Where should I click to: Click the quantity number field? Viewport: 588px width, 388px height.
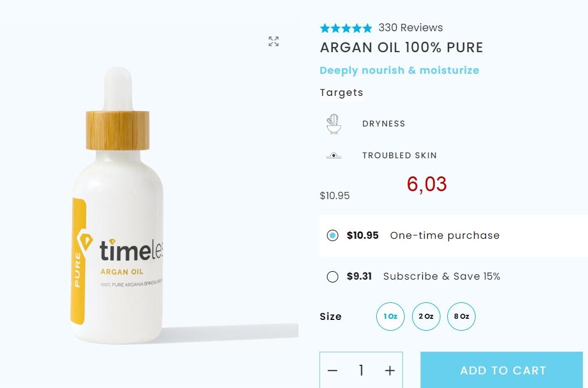[x=361, y=371]
